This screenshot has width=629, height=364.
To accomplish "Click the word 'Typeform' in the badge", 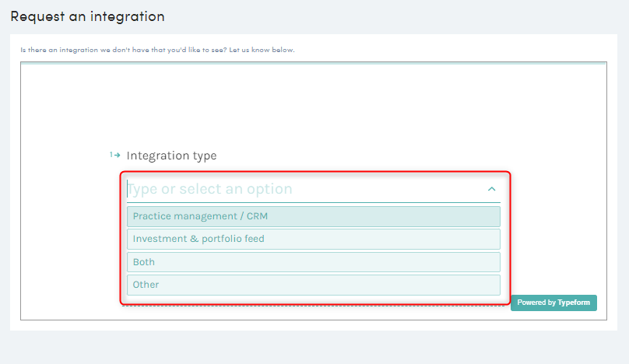I will pos(575,303).
